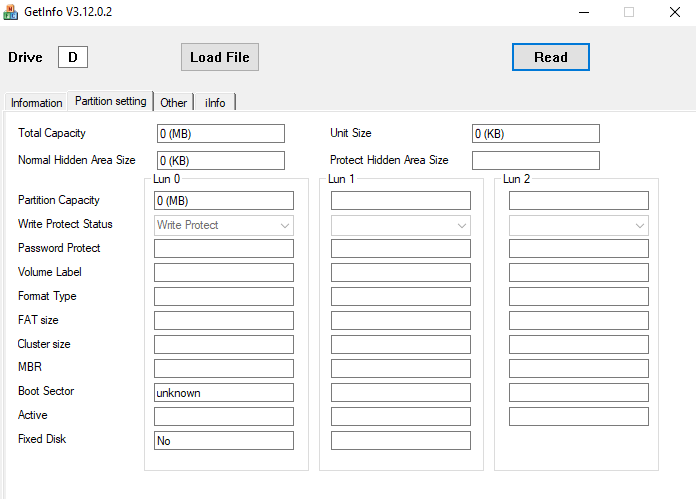Screen dimensions: 696x499
Task: Click the Read button
Action: pos(550,57)
